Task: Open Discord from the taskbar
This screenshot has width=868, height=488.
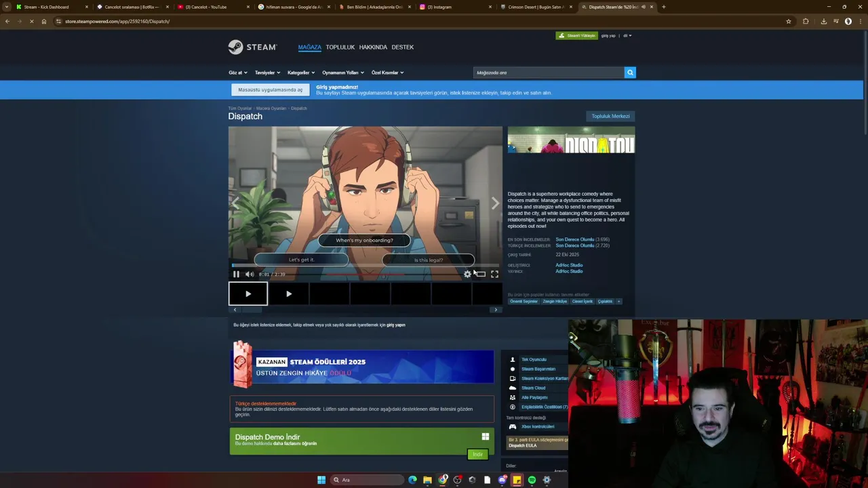Action: coord(502,480)
